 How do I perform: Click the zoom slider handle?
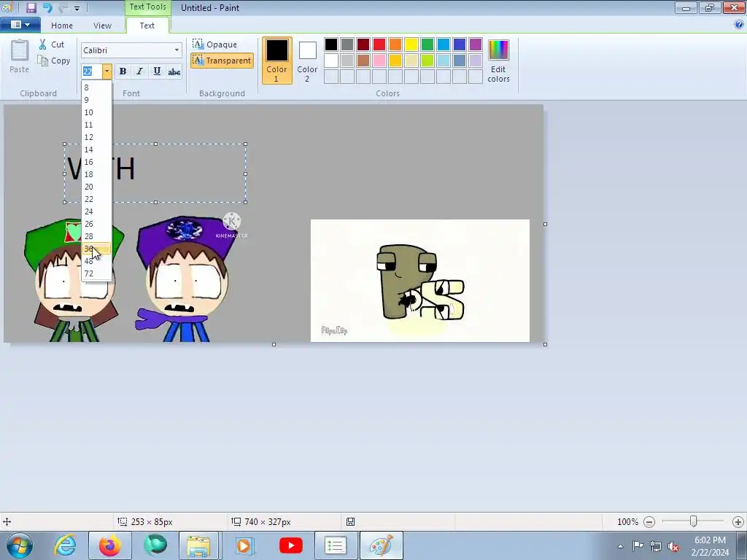point(694,521)
